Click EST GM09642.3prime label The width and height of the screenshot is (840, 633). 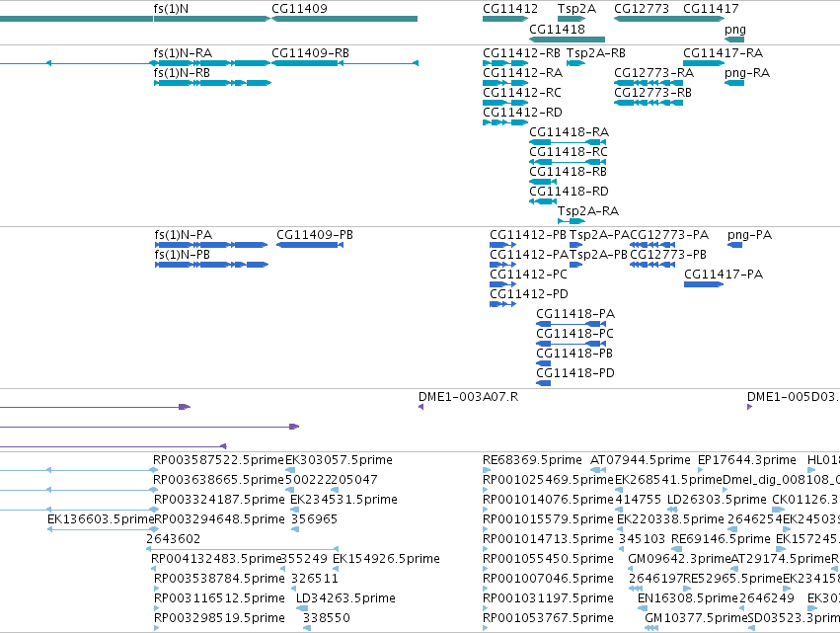tap(679, 559)
